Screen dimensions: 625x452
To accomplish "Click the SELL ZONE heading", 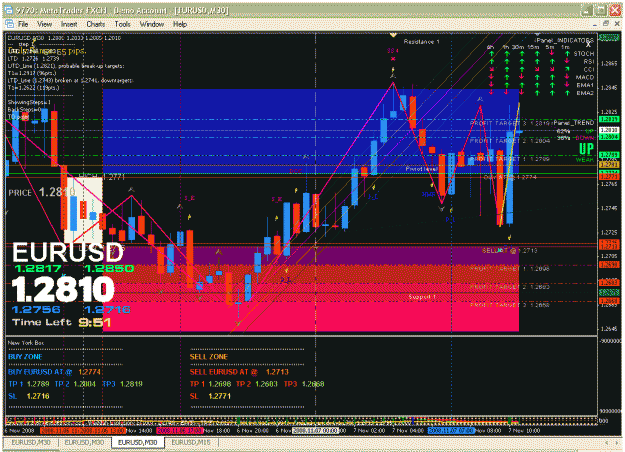I will coord(208,357).
